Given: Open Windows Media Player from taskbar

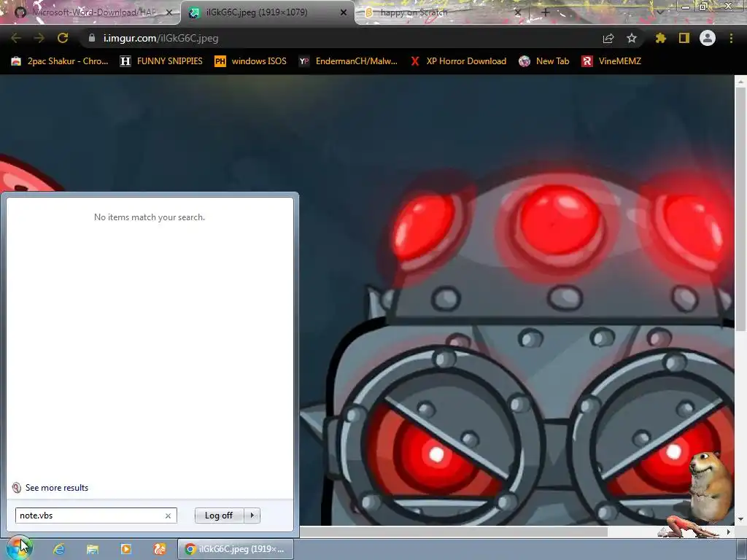Looking at the screenshot, I should pos(125,549).
